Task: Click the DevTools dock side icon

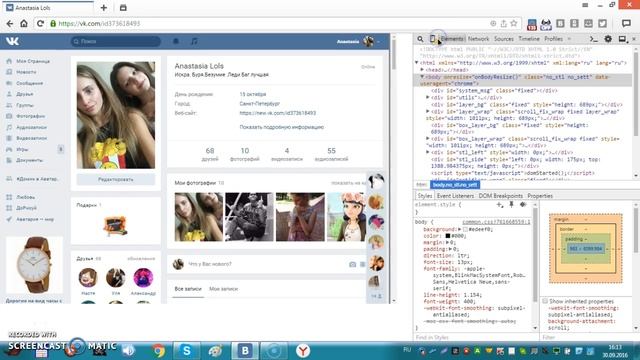Action: click(622, 39)
